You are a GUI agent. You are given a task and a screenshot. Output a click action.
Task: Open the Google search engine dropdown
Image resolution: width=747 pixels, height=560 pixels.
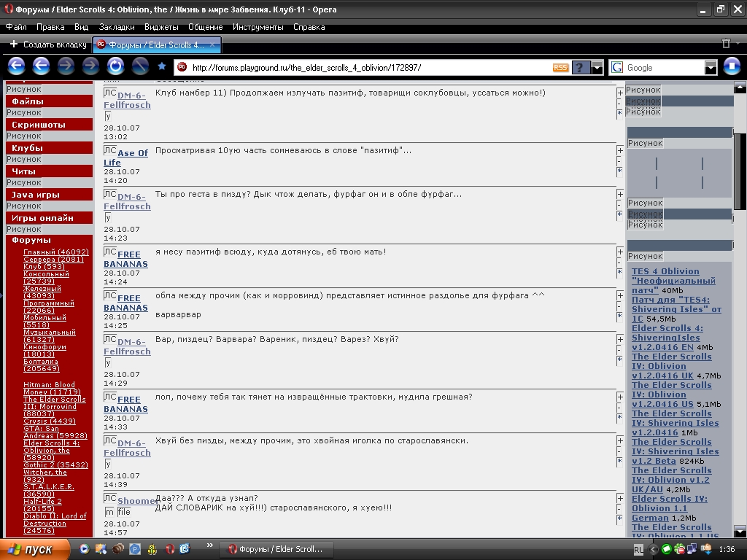point(711,68)
